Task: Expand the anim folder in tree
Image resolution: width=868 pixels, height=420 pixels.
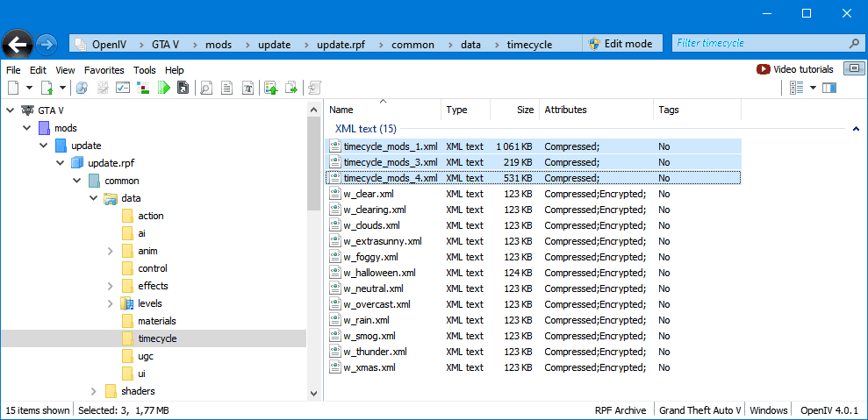Action: tap(111, 252)
